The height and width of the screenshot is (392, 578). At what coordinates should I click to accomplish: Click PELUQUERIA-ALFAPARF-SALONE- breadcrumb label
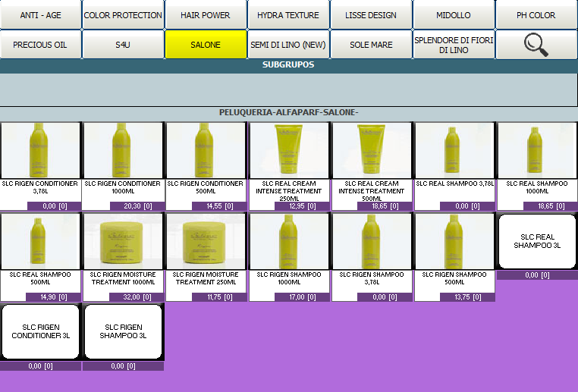click(x=289, y=112)
